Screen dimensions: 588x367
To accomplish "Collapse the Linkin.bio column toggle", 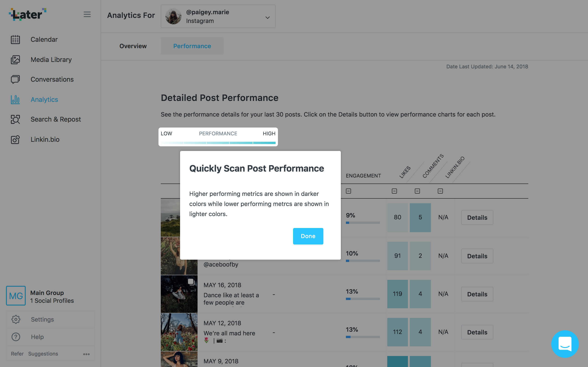I will point(440,191).
